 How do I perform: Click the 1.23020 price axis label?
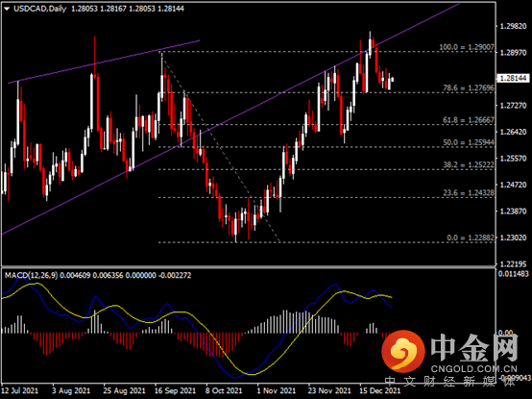514,237
